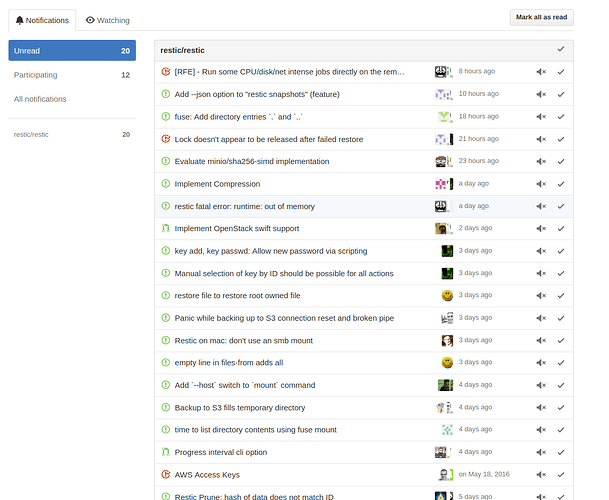Mute 'Lock doesn't appear to be released' thread

coord(541,139)
